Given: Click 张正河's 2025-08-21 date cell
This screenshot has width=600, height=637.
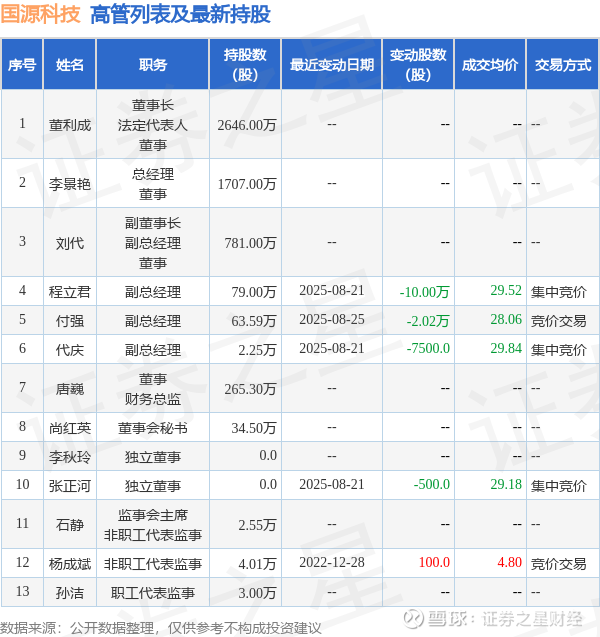Looking at the screenshot, I should (332, 484).
